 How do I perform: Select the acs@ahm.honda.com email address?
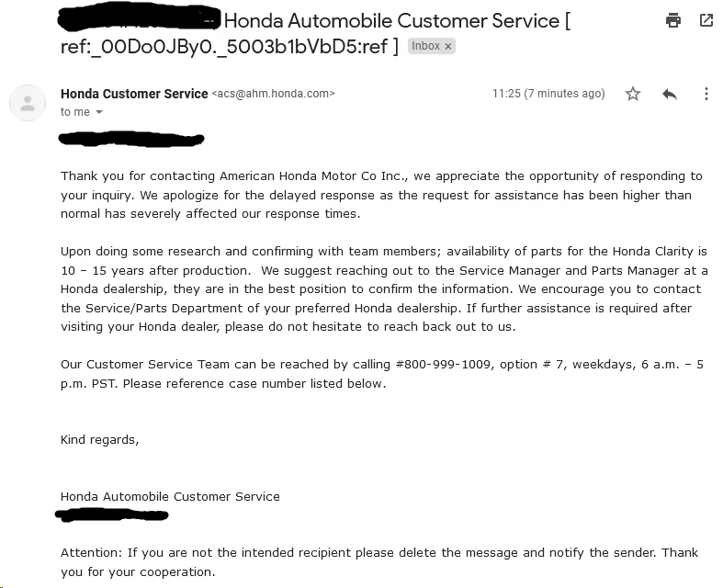click(274, 94)
